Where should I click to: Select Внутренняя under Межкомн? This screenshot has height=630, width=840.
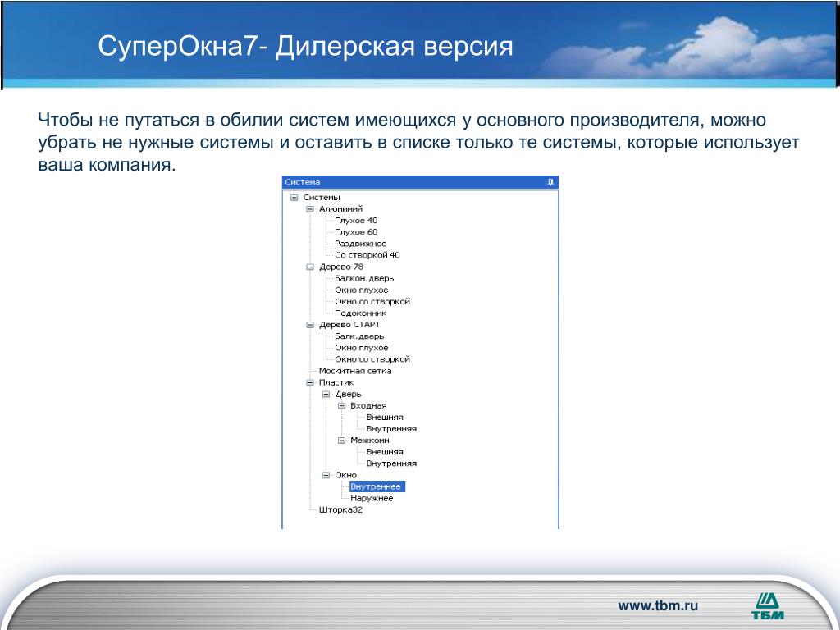click(391, 463)
